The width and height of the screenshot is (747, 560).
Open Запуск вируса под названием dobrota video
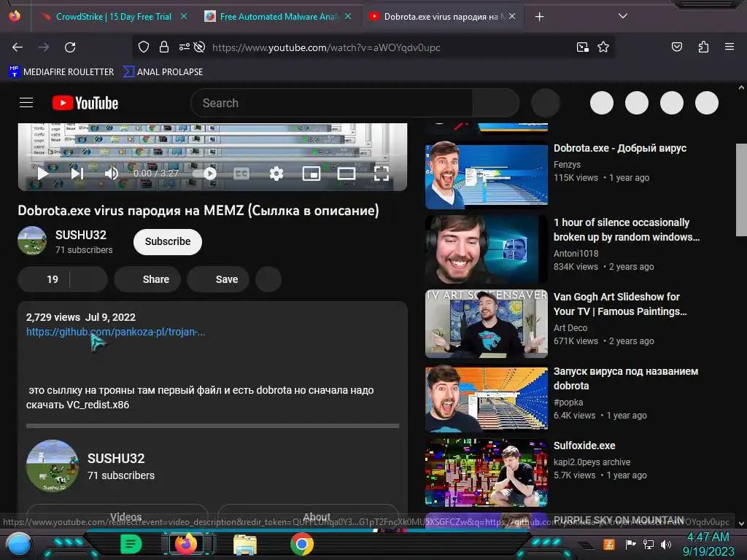pos(626,378)
